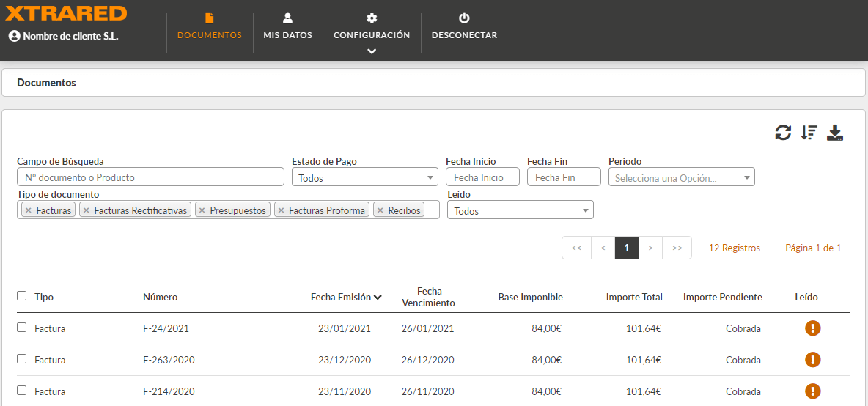Go to first page of results

click(x=576, y=248)
